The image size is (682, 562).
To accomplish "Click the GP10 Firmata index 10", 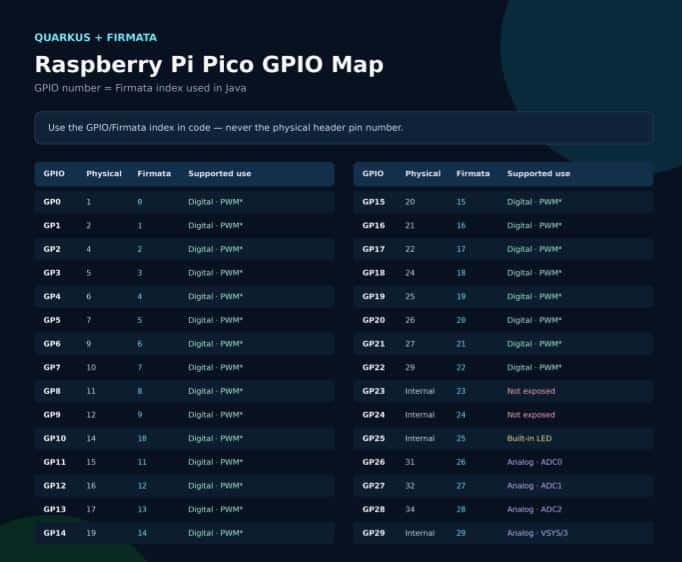I will pos(142,438).
